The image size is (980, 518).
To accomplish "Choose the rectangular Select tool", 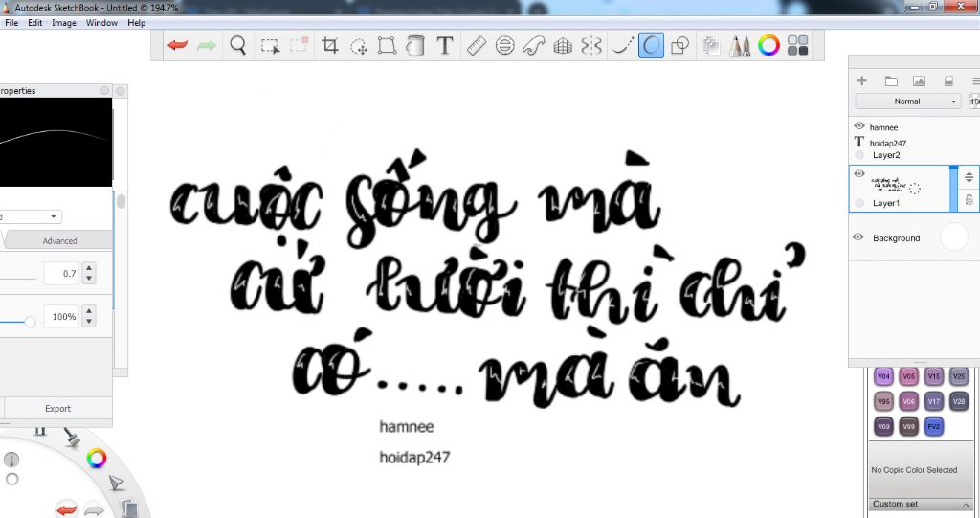I will click(x=269, y=46).
